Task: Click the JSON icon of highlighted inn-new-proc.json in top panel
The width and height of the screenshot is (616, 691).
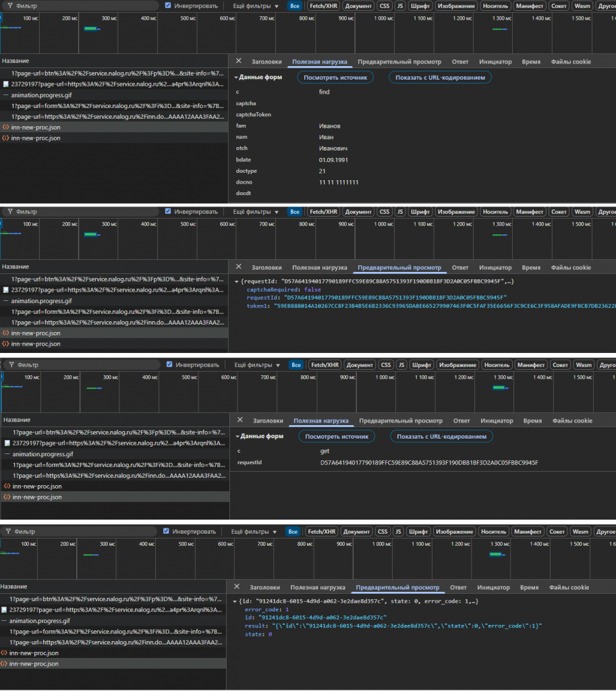Action: (x=5, y=128)
